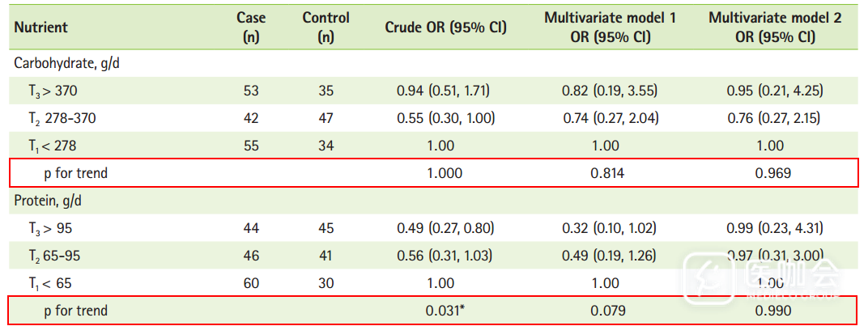Click the Crude OR (95% CI) header
Viewport: 868px width, 326px height.
[445, 27]
